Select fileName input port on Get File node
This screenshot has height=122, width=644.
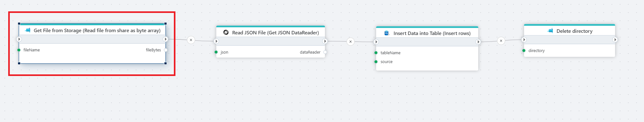19,50
